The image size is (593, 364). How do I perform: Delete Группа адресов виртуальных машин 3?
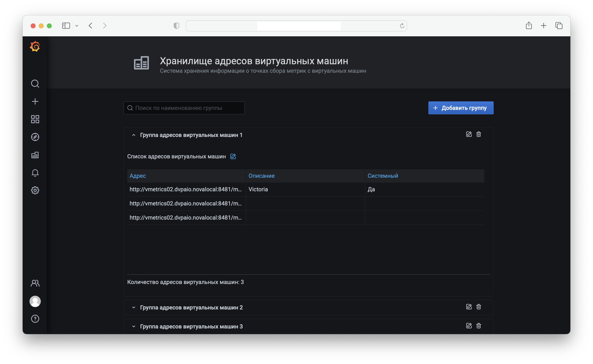(x=479, y=325)
